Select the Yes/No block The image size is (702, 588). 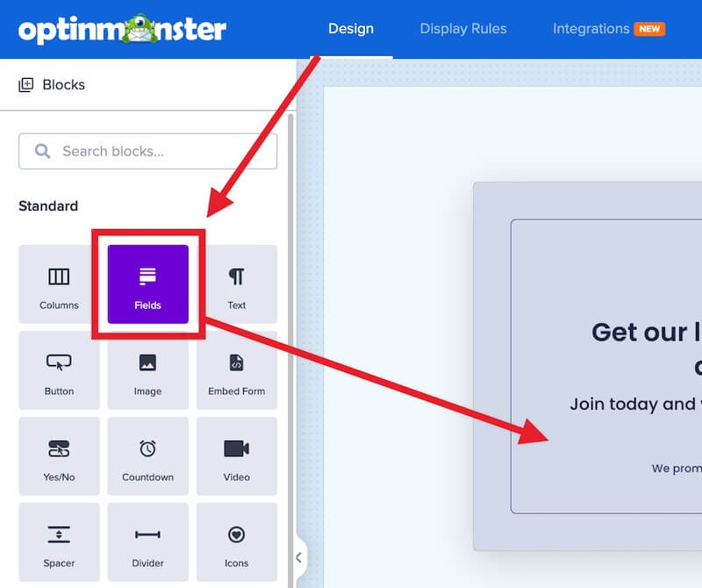(58, 455)
